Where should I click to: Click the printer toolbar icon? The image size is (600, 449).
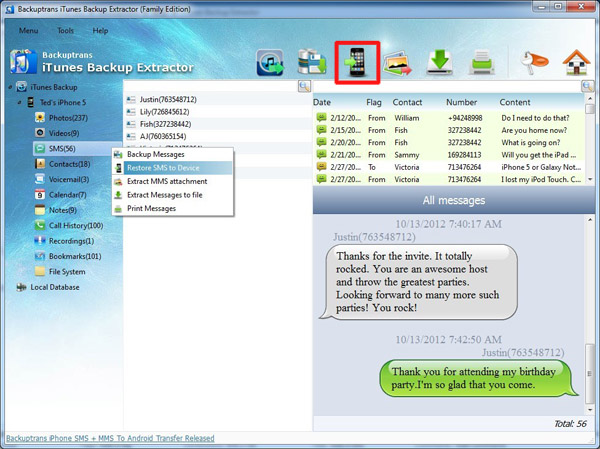pos(482,62)
